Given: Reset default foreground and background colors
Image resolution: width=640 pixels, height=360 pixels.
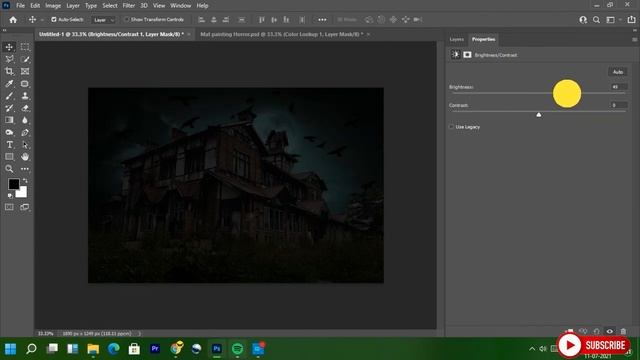Looking at the screenshot, I should (10, 196).
